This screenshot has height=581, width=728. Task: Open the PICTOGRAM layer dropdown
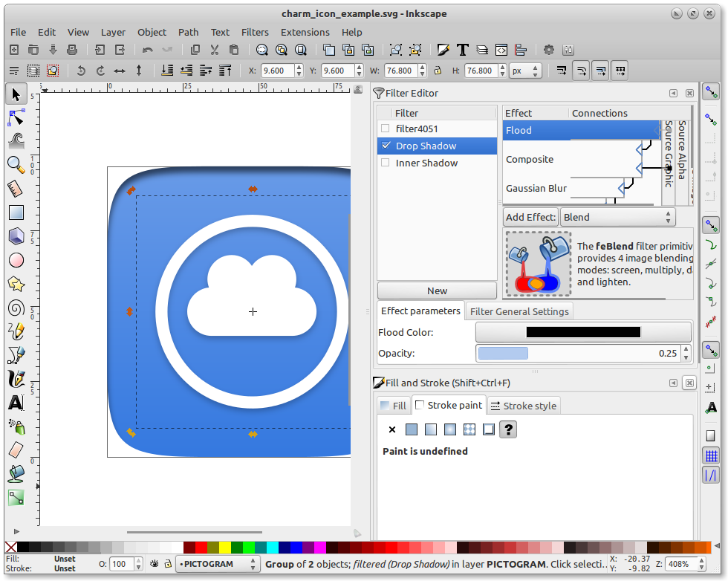pos(218,564)
